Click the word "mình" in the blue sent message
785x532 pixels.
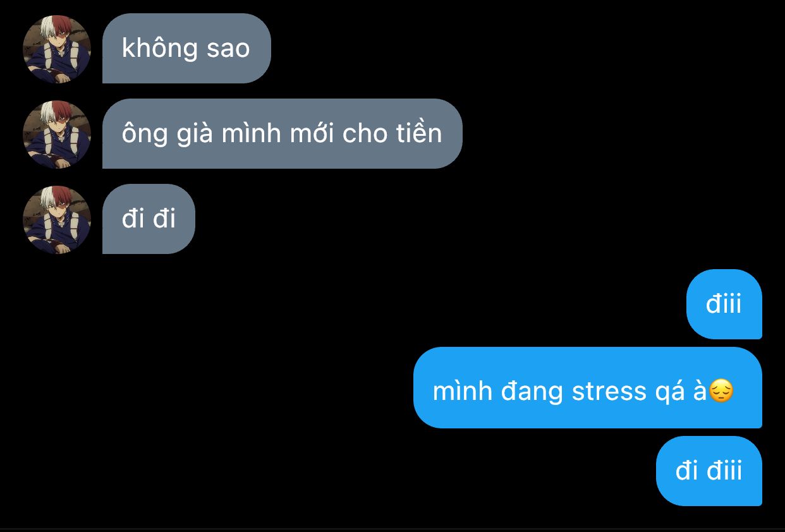pos(462,392)
